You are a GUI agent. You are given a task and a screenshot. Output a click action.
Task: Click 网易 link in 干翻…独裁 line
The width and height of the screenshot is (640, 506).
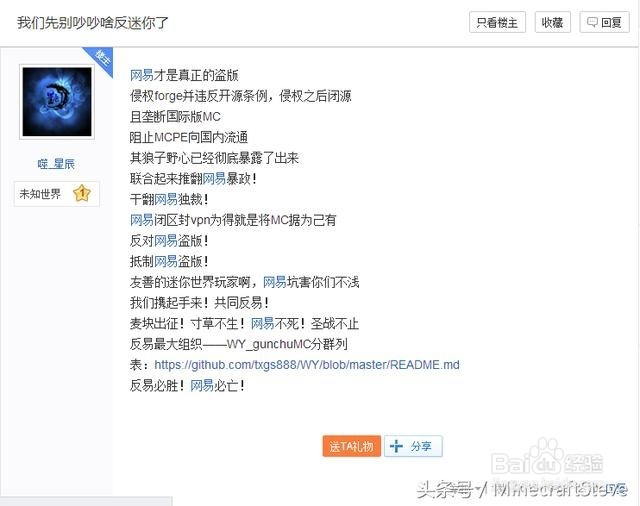tap(166, 199)
